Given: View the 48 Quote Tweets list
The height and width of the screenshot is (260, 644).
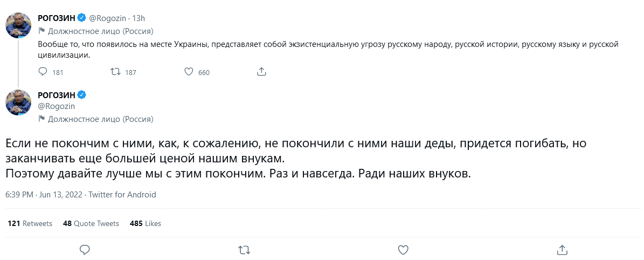Looking at the screenshot, I should point(91,223).
